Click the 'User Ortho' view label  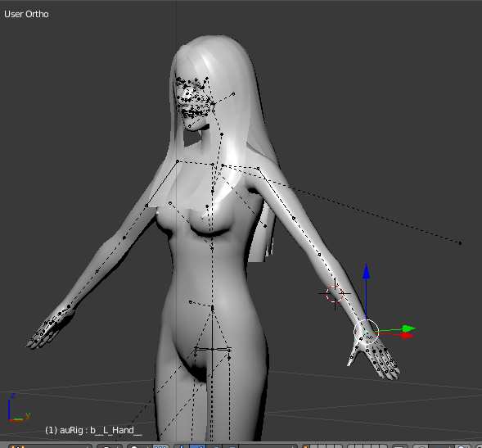pos(26,14)
